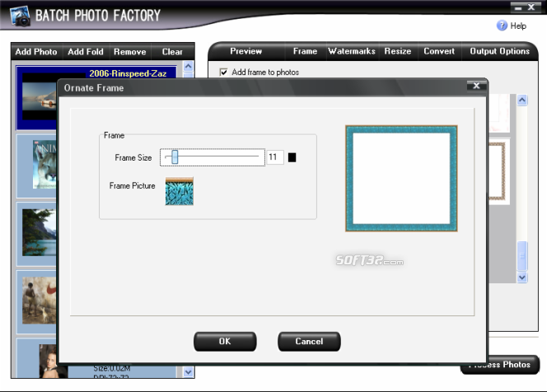Image resolution: width=547 pixels, height=392 pixels.
Task: Click the frame gallery scrollbar thumb
Action: click(522, 255)
